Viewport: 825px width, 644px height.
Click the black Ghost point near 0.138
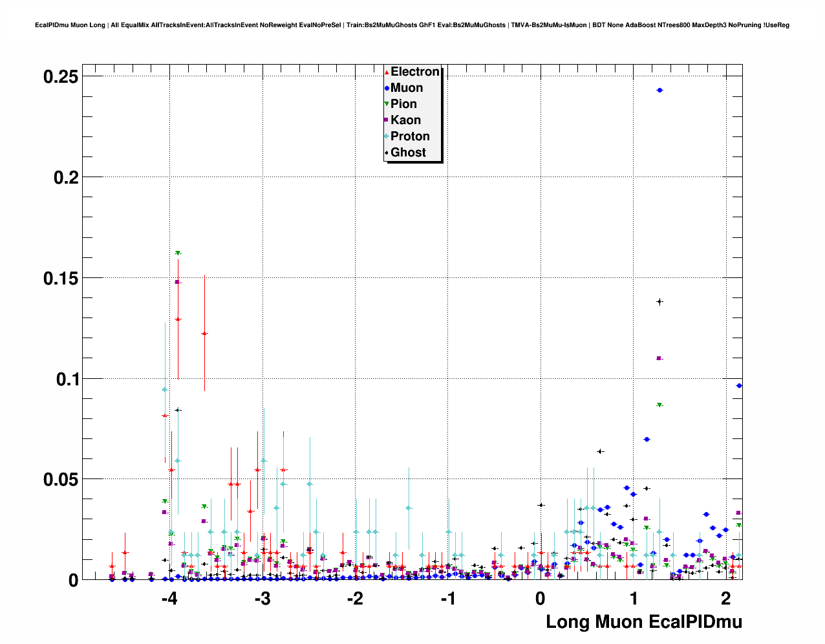coord(659,301)
